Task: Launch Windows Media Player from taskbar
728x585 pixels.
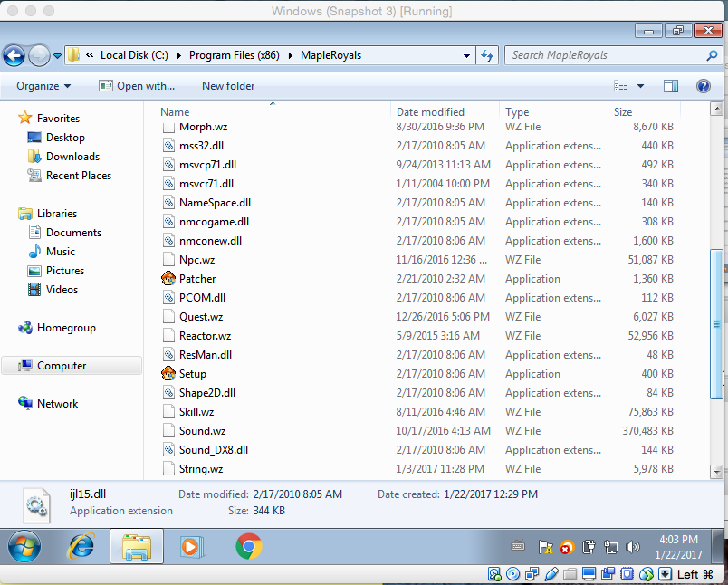Action: tap(191, 546)
